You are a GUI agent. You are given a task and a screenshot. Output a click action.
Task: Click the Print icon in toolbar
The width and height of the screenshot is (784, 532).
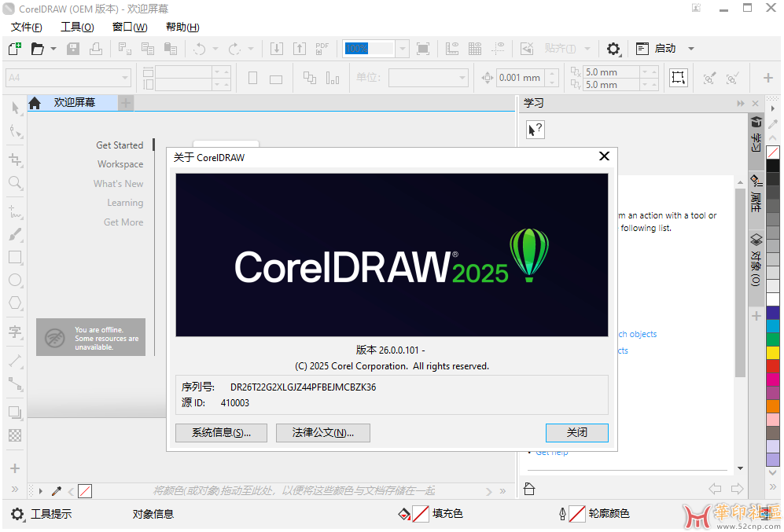[x=96, y=49]
